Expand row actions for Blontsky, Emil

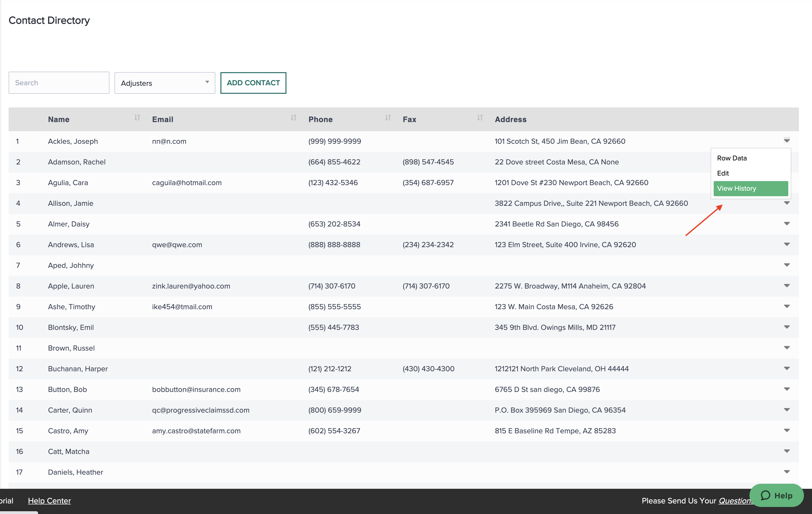click(x=787, y=327)
